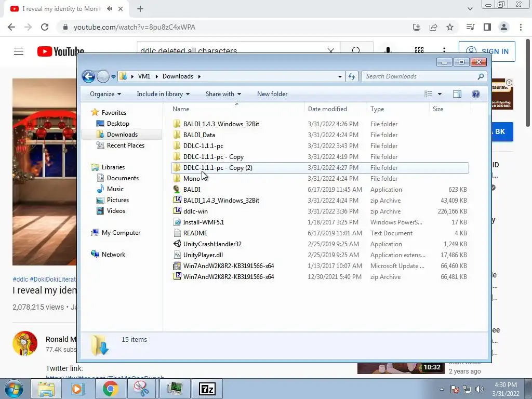This screenshot has height=399, width=532.
Task: Select the DDLC-1.1.1-pc - Copy folder icon
Action: pyautogui.click(x=177, y=156)
